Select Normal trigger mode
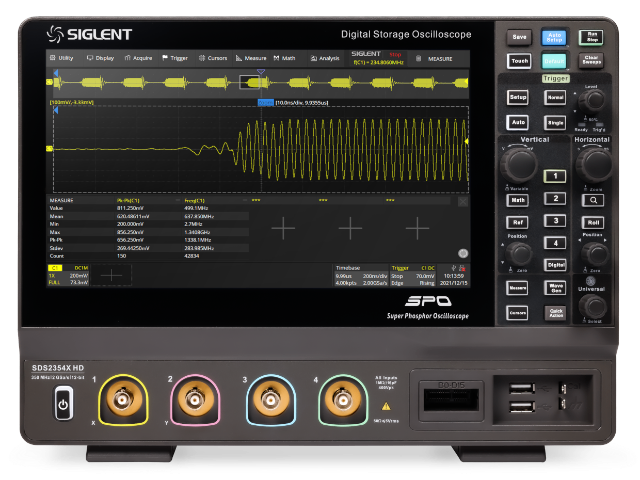This screenshot has height=480, width=640. (555, 97)
